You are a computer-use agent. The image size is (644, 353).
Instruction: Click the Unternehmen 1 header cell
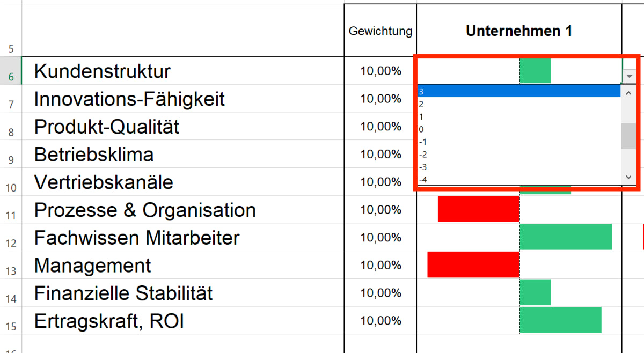tap(519, 31)
